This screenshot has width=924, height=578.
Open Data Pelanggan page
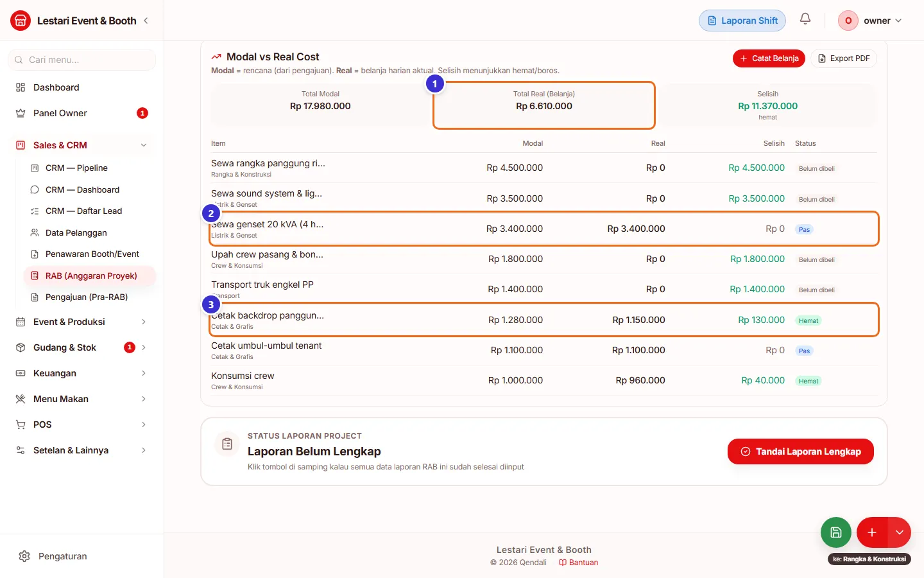[x=90, y=233]
